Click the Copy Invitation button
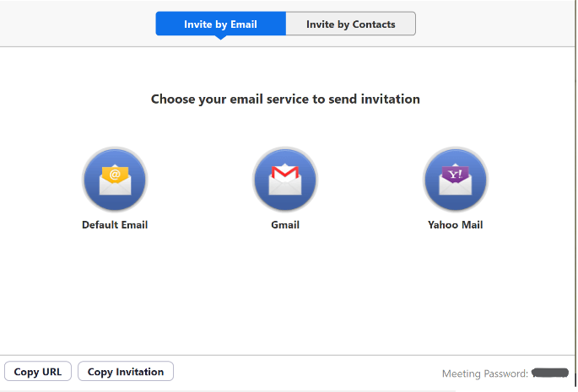 [x=126, y=372]
